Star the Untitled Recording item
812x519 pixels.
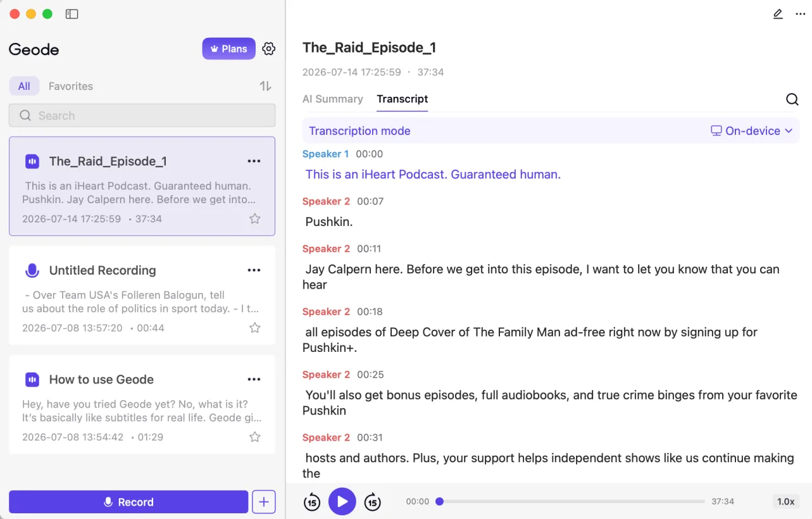tap(255, 328)
